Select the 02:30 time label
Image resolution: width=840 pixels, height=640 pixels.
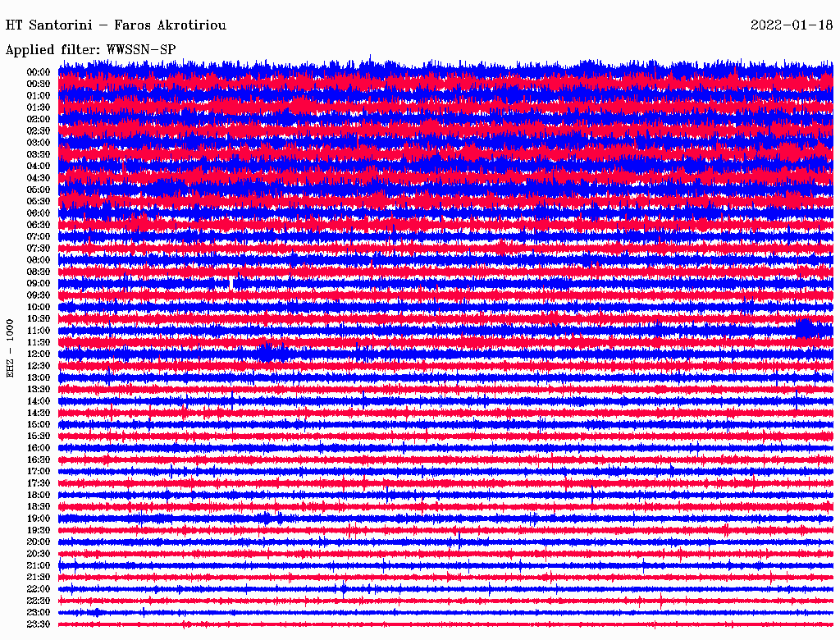click(39, 131)
